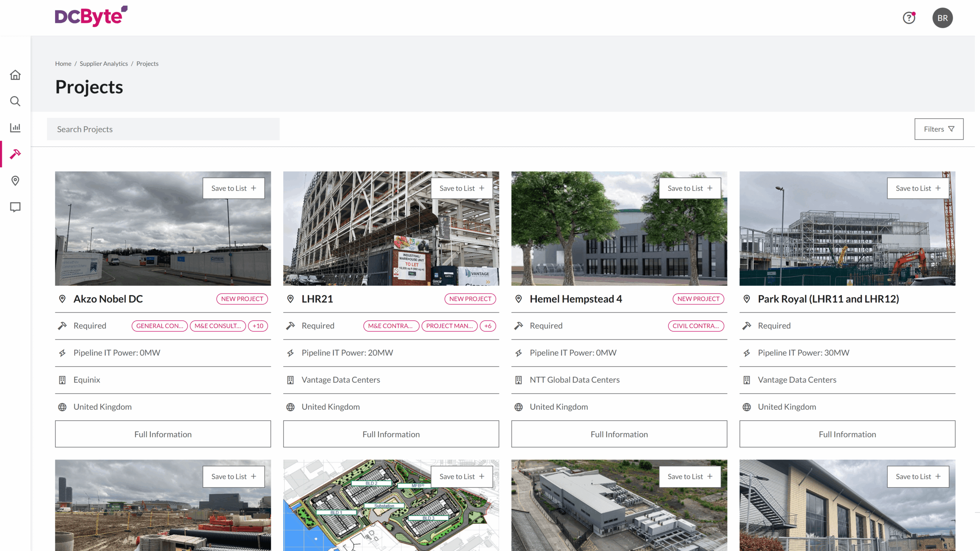The image size is (980, 551).
Task: Save Akzo Nobel DC to list
Action: coord(234,188)
